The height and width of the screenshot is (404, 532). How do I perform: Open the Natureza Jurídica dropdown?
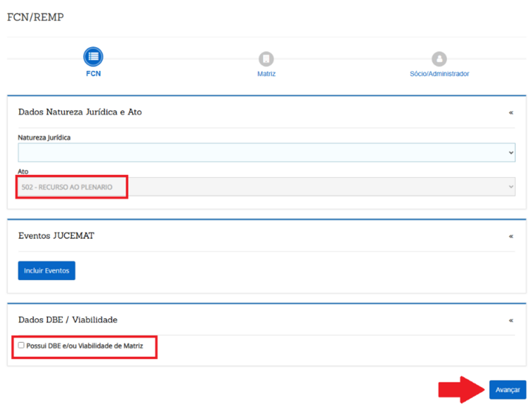click(266, 152)
